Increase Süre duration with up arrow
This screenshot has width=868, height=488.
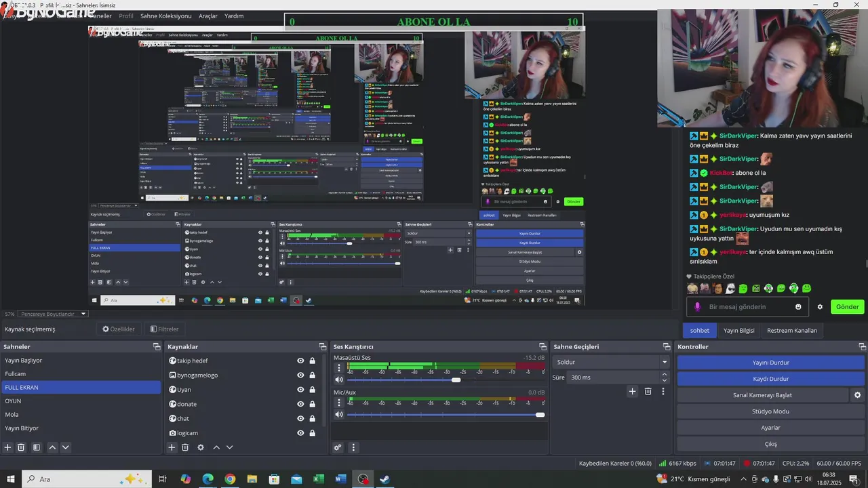click(664, 374)
